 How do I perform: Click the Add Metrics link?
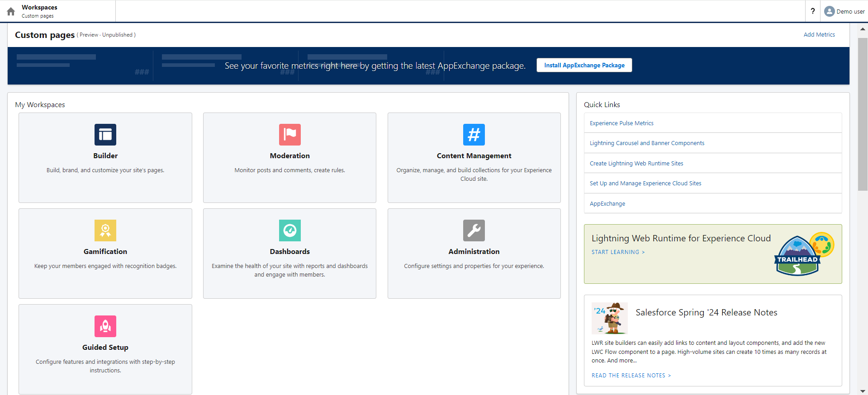[819, 35]
